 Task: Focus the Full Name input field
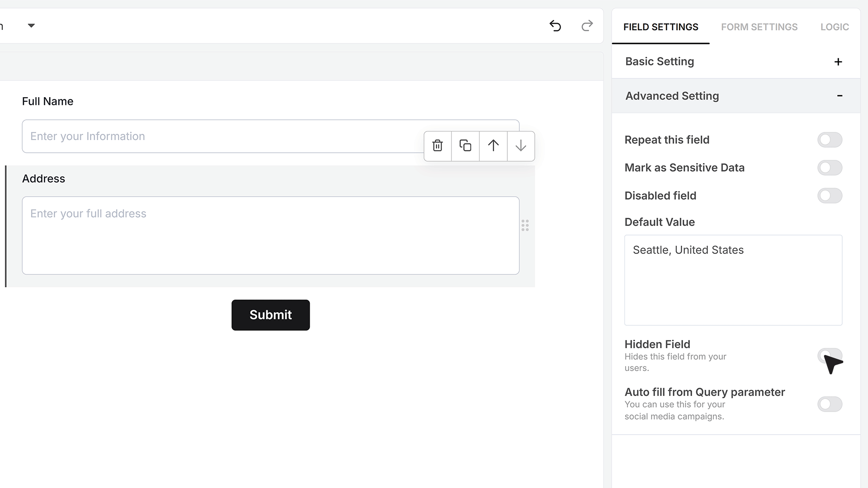tap(270, 136)
